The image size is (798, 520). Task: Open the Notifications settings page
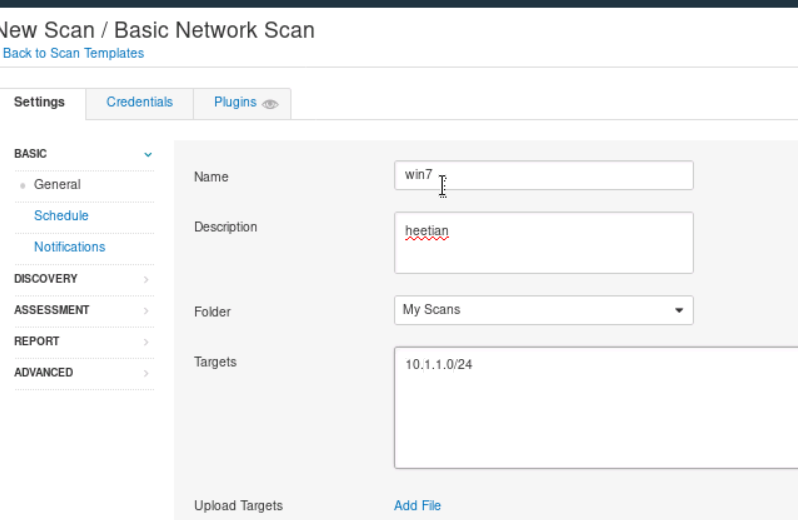(69, 247)
